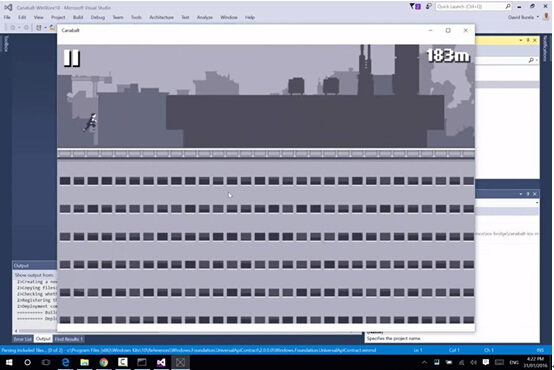Open the Action Center notification icon
This screenshot has width=554, height=370.
[x=486, y=362]
